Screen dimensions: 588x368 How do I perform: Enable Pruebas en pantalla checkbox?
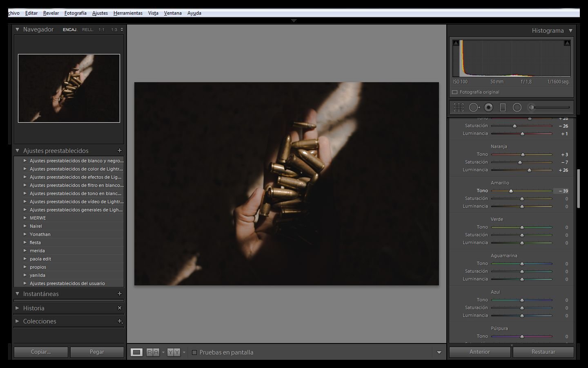pos(194,352)
